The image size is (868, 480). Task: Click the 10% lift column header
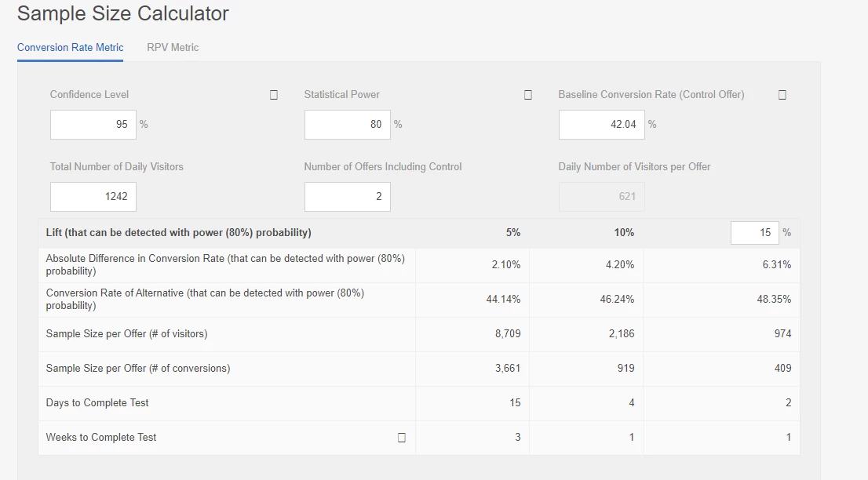tap(624, 233)
